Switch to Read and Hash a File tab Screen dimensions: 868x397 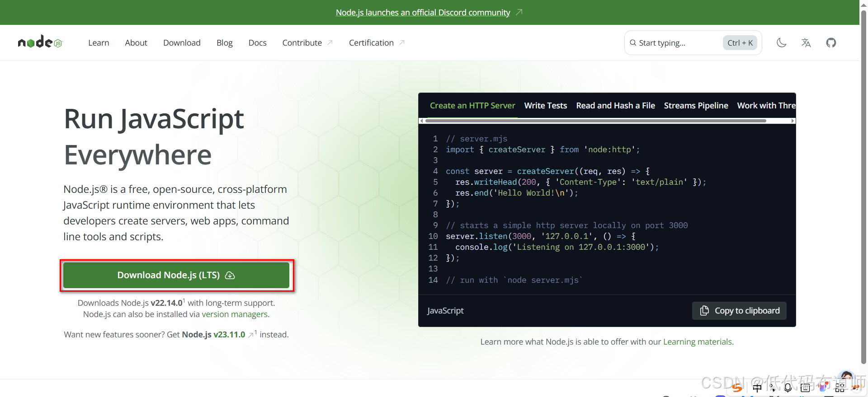(615, 106)
